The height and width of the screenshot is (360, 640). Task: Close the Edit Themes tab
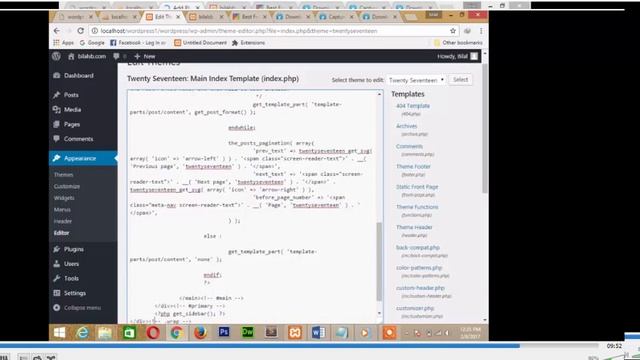pyautogui.click(x=178, y=17)
